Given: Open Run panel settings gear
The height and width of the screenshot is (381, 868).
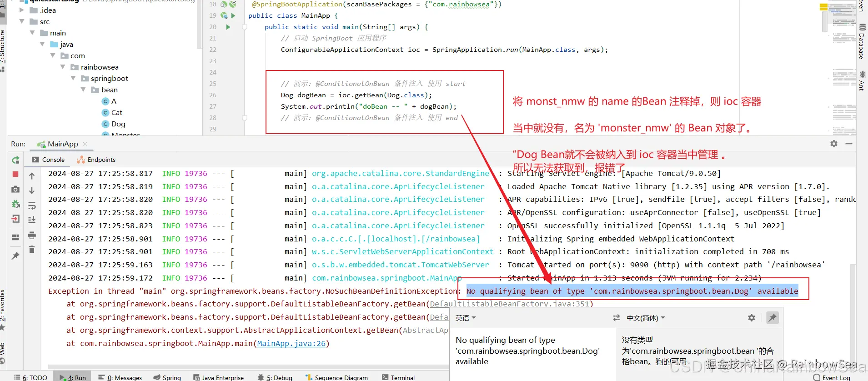Looking at the screenshot, I should (x=834, y=144).
